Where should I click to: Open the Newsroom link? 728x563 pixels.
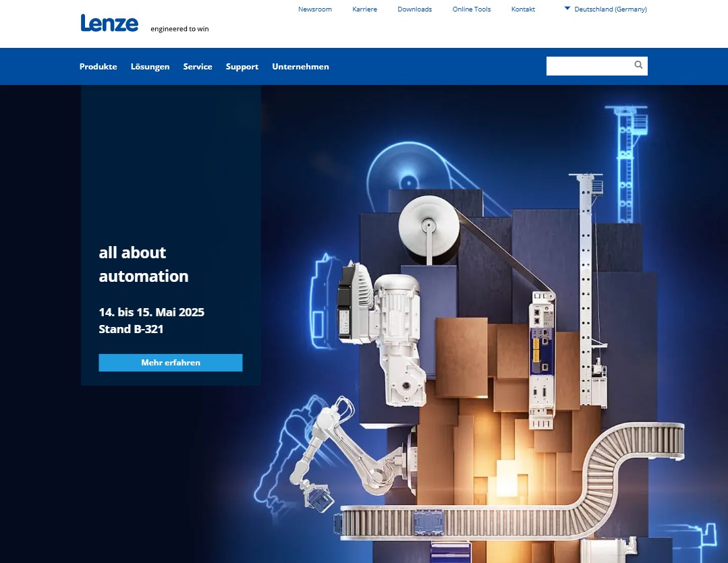pos(315,9)
